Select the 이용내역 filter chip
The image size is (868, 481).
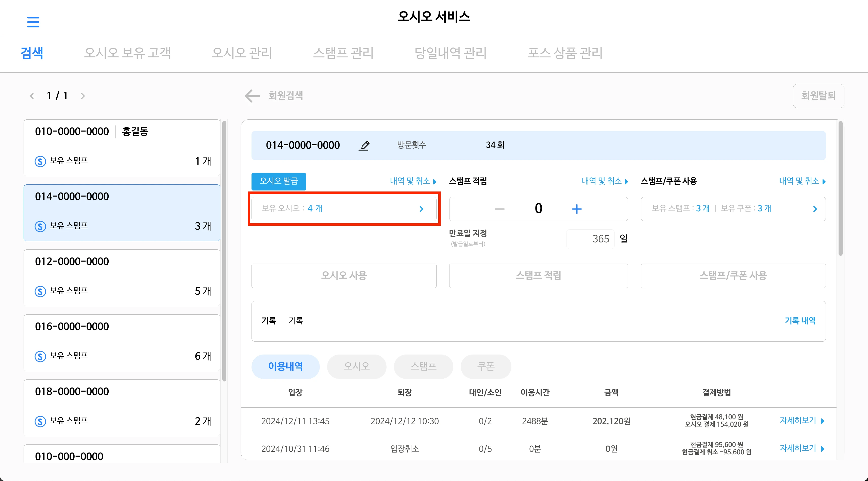286,366
